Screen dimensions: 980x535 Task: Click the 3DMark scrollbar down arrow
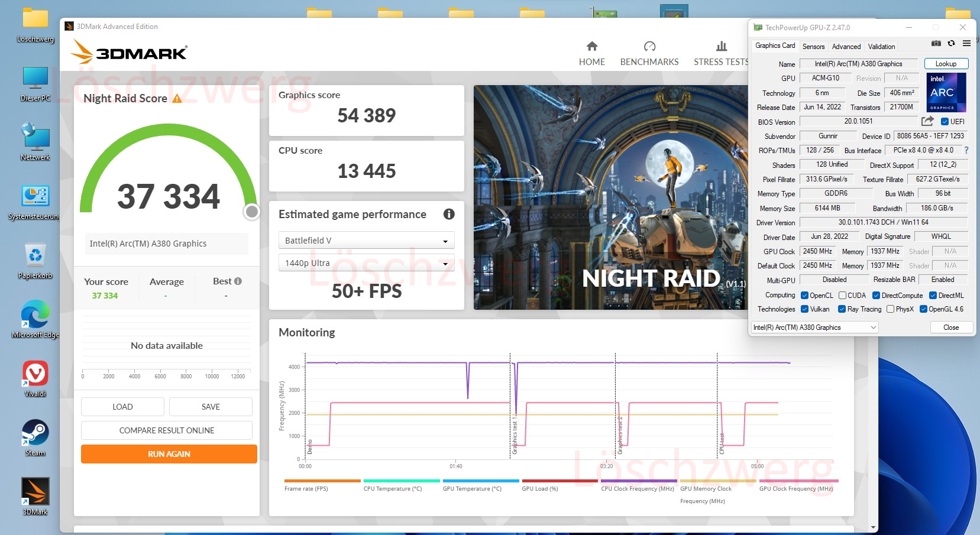point(873,527)
